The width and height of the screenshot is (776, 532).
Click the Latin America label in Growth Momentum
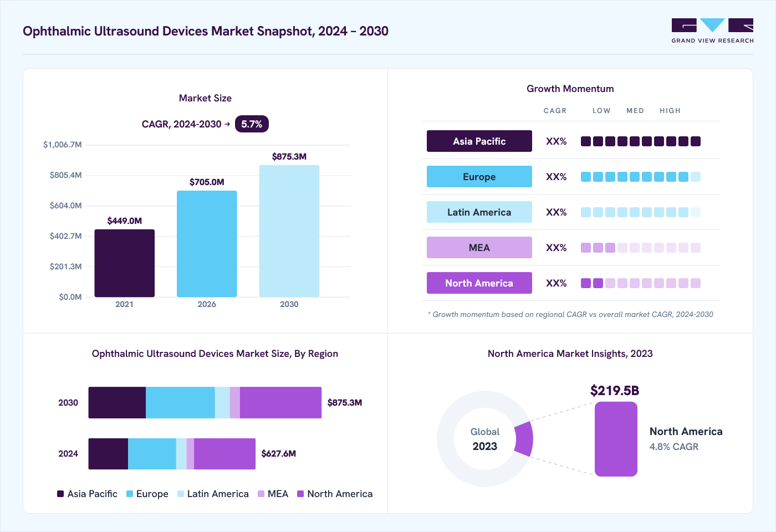(479, 212)
